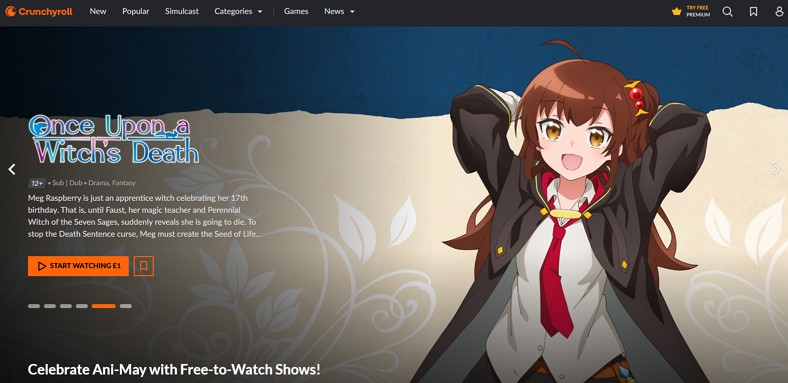Open the Popular page
The image size is (788, 383).
[136, 11]
